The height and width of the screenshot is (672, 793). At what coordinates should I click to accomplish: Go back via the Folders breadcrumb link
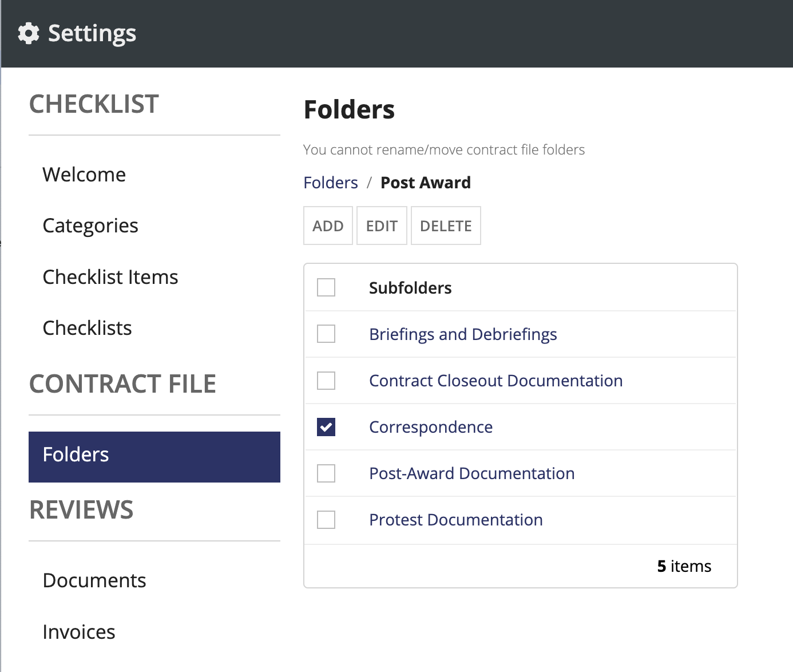click(x=331, y=183)
